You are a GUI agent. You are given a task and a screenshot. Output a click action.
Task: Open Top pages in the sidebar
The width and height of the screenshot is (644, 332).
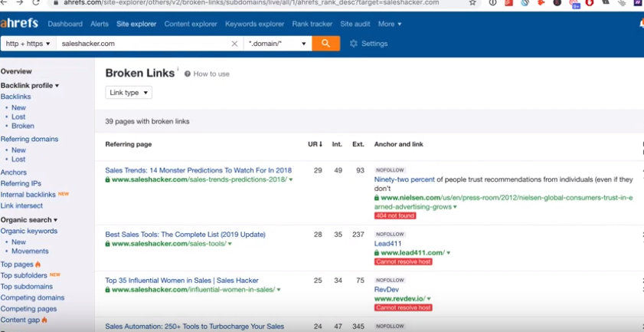(17, 265)
